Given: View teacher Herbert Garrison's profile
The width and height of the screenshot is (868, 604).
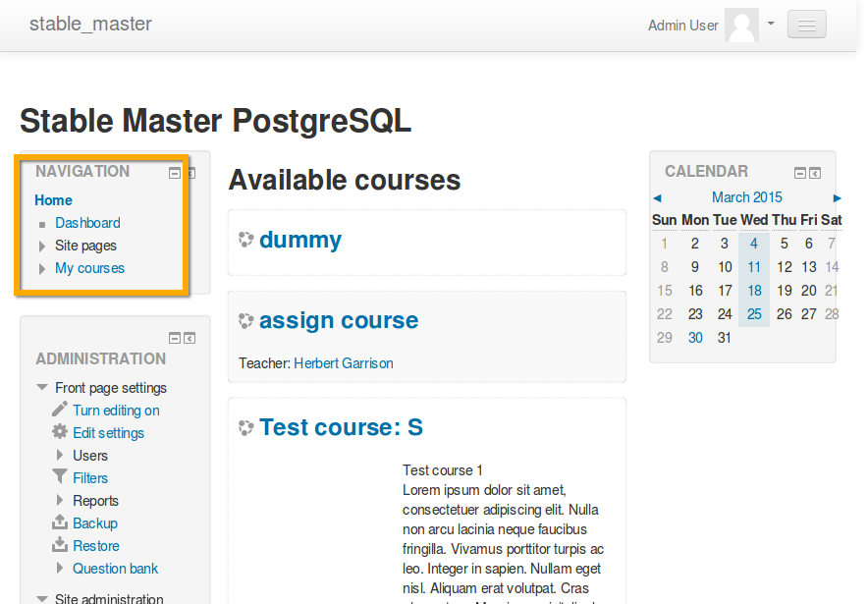Looking at the screenshot, I should click(344, 363).
